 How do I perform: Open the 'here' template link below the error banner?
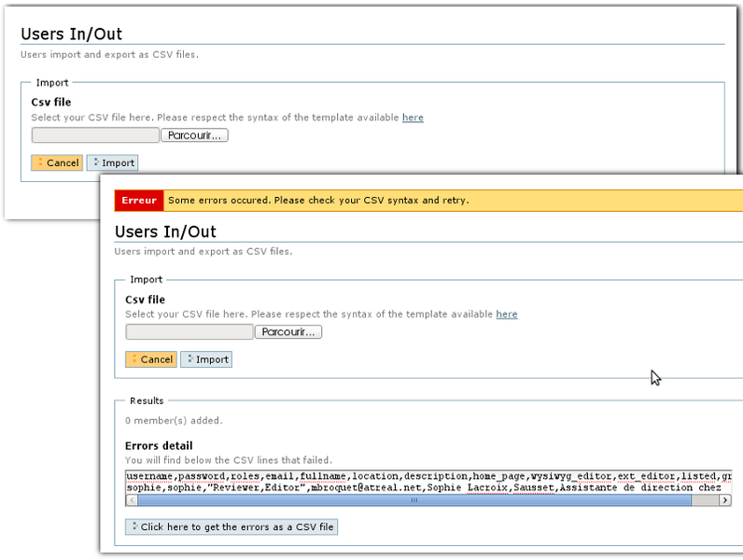tap(507, 315)
